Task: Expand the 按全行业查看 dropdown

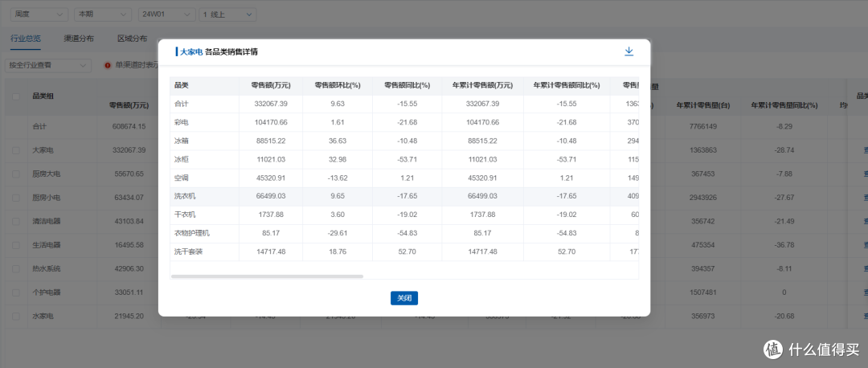Action: 48,65
